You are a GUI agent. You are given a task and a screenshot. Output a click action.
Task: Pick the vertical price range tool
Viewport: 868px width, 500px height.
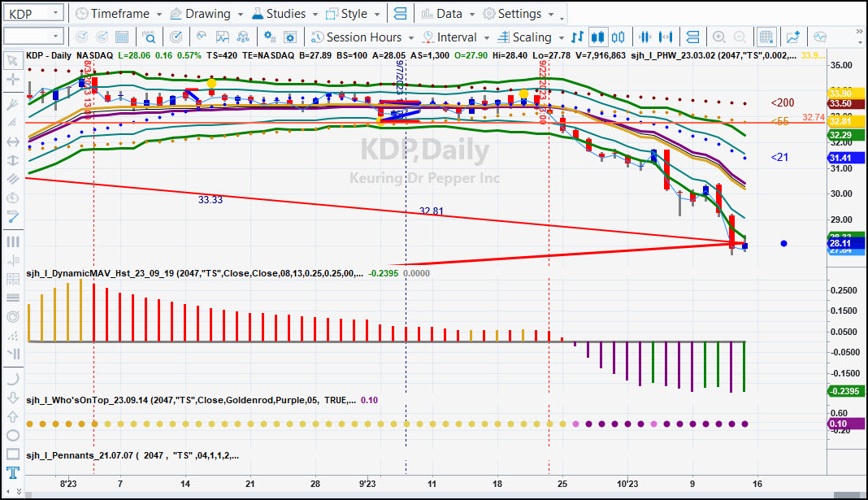(12, 161)
